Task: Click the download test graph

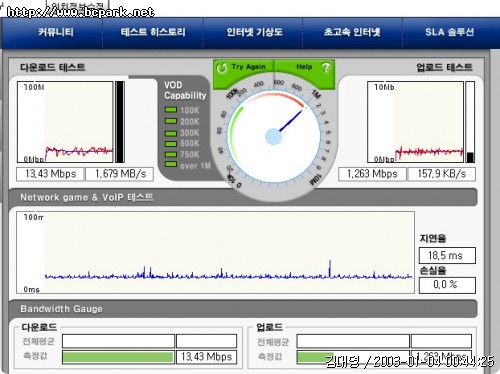Action: click(x=65, y=122)
